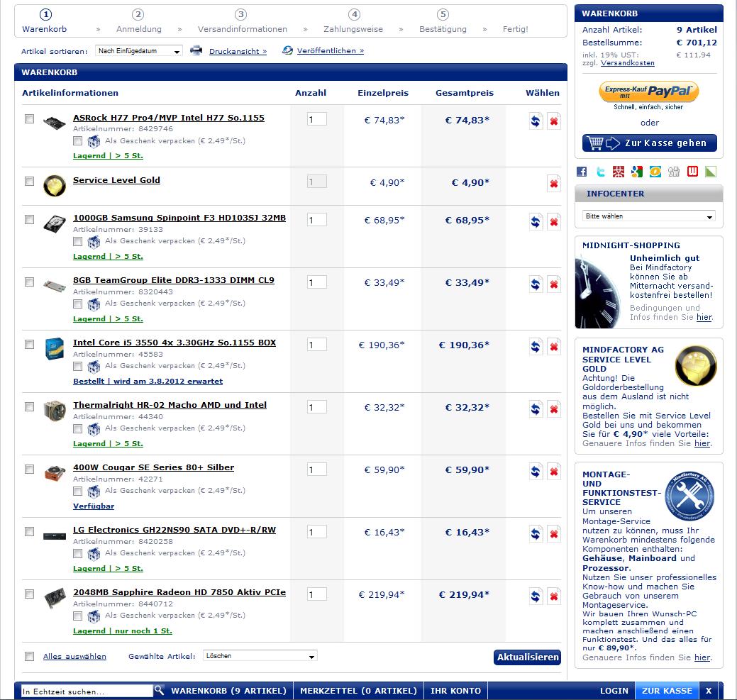Delete Thermalright HR-02 Macho cooler

pyautogui.click(x=554, y=409)
